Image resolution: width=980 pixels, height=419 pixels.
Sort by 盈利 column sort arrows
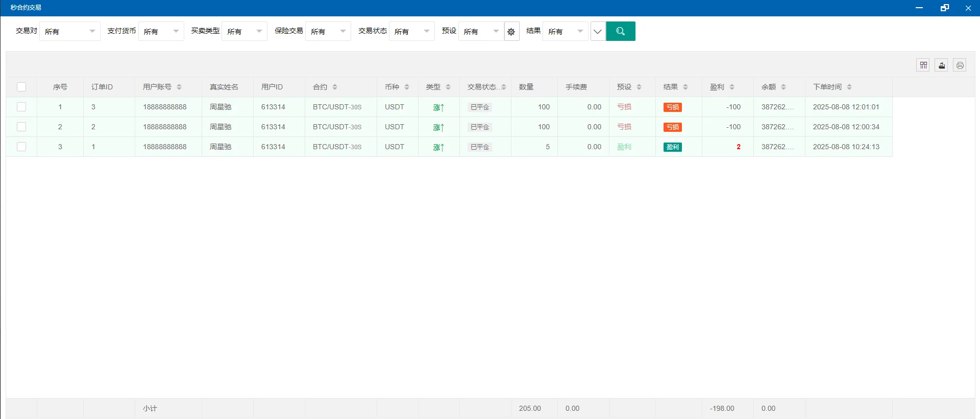732,87
